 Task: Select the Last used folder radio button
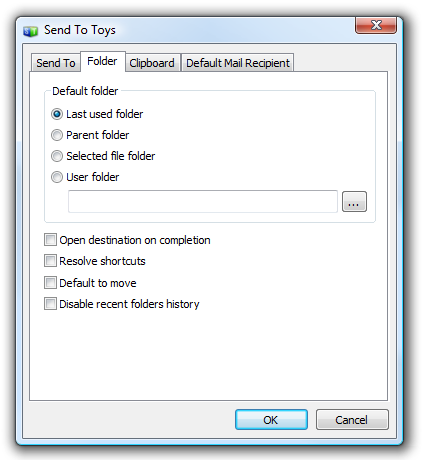pyautogui.click(x=57, y=114)
